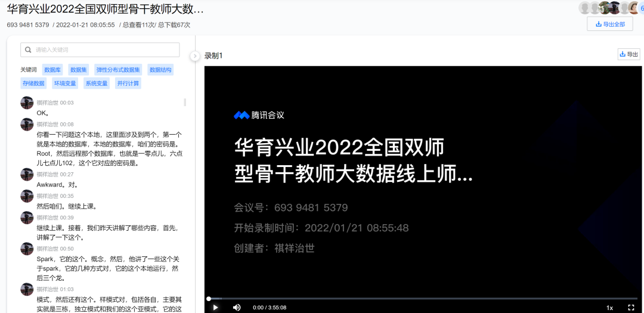Click the 导出全部 button
The image size is (644, 313).
[610, 24]
